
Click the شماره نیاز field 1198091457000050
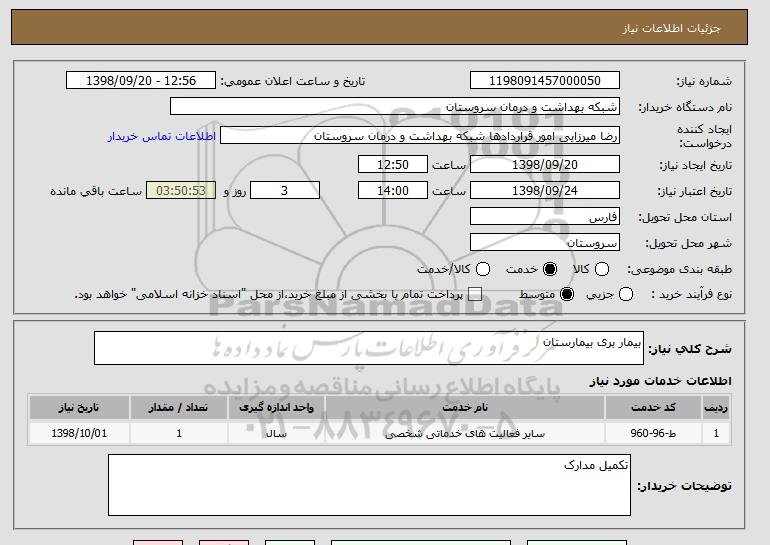(x=545, y=81)
